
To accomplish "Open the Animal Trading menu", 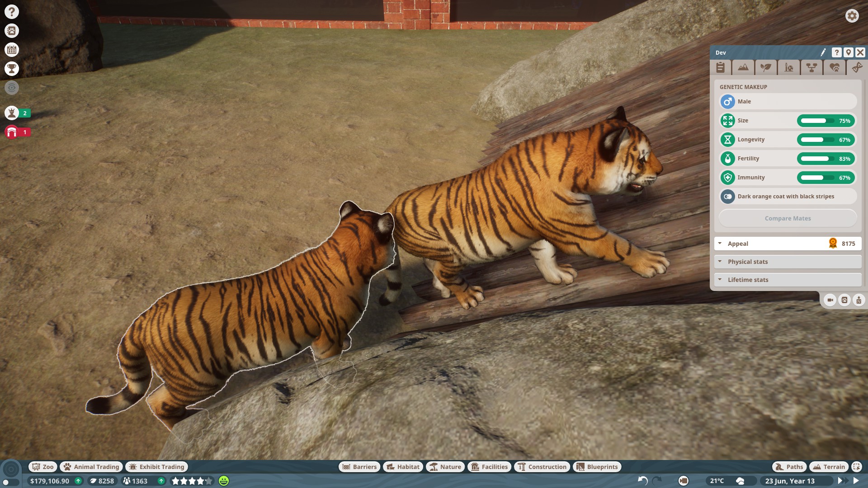I will click(91, 467).
